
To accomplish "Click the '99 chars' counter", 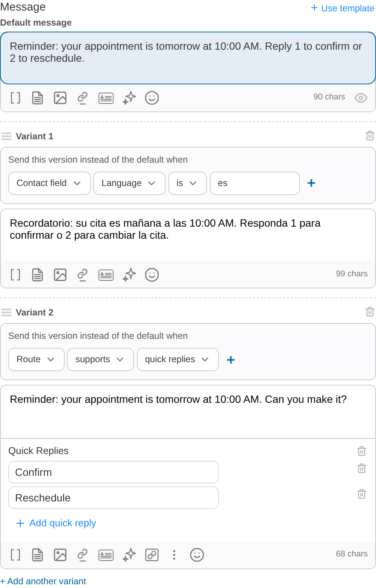I will (352, 274).
